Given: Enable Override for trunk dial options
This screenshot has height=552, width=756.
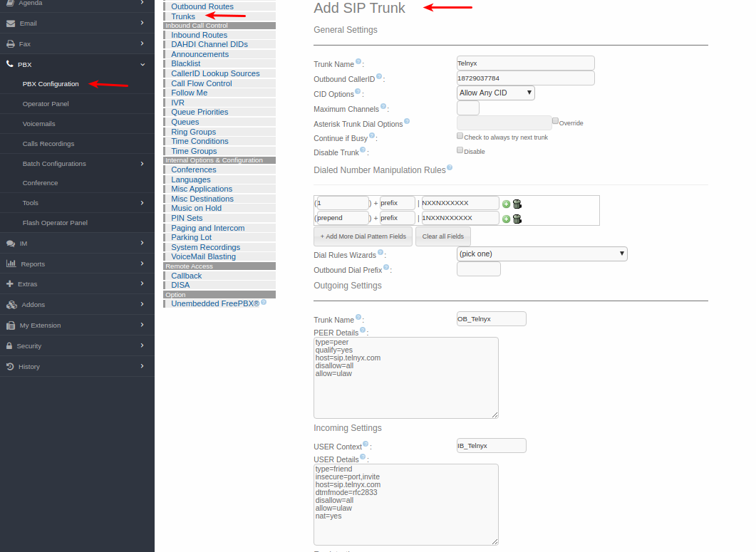Looking at the screenshot, I should (x=555, y=121).
